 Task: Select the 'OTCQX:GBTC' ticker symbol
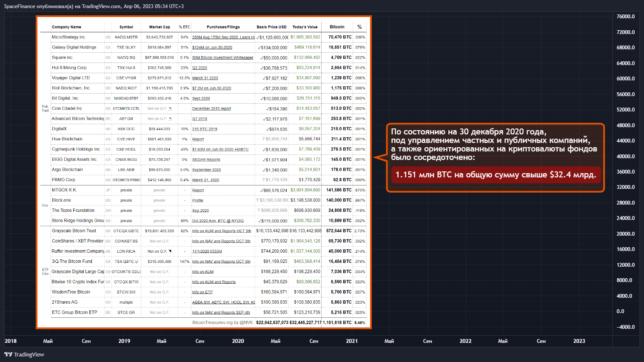click(126, 231)
